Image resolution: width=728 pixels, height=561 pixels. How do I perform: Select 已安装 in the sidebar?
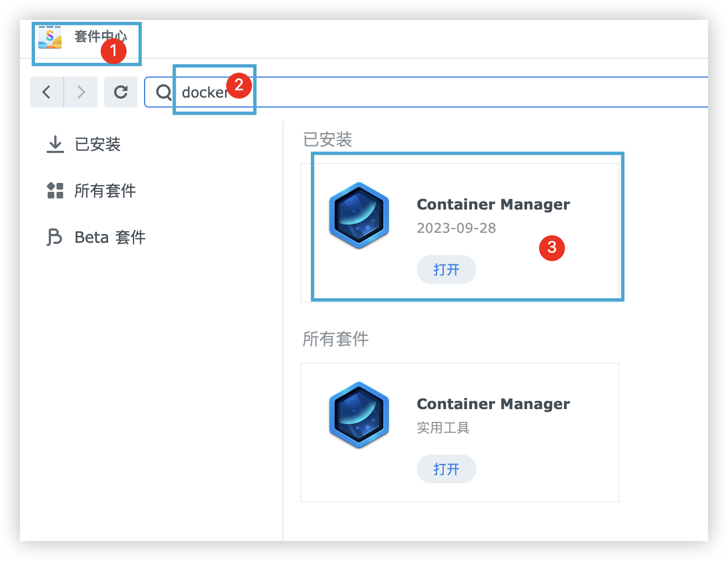[97, 144]
